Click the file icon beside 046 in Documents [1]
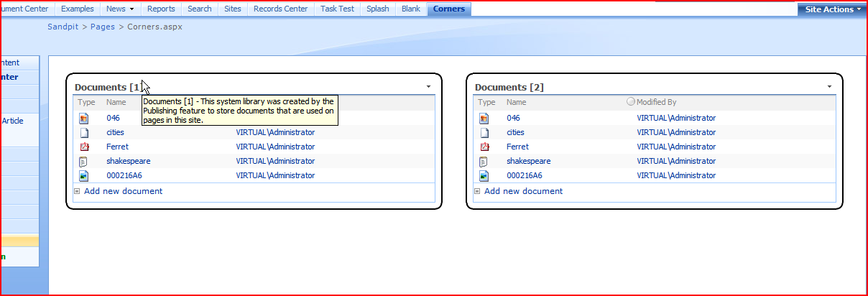Viewport: 868px width, 296px height. click(83, 119)
